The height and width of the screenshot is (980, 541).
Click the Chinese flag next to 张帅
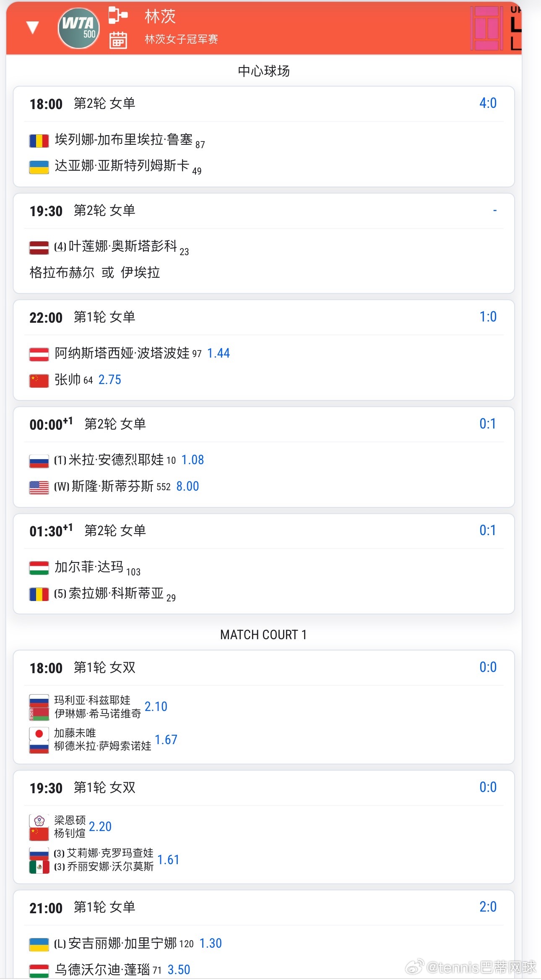click(39, 381)
